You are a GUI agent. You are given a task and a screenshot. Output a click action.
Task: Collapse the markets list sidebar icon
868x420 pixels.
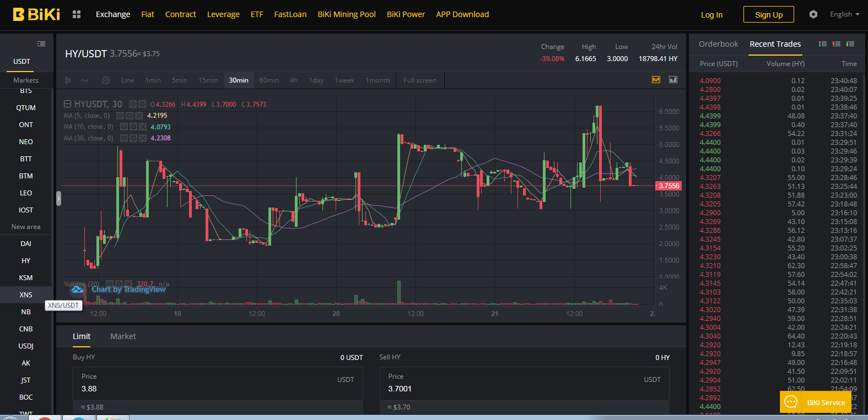pyautogui.click(x=41, y=43)
